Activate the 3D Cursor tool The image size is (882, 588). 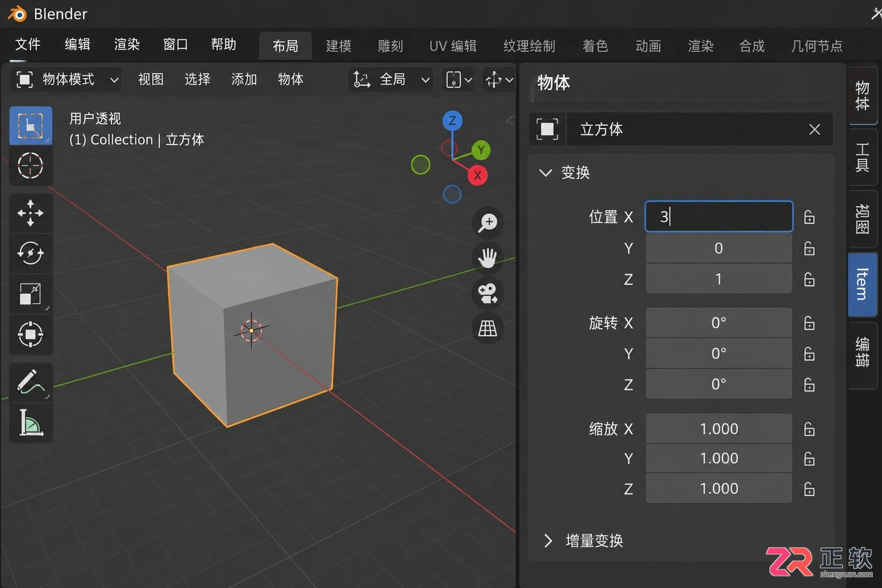[x=31, y=165]
